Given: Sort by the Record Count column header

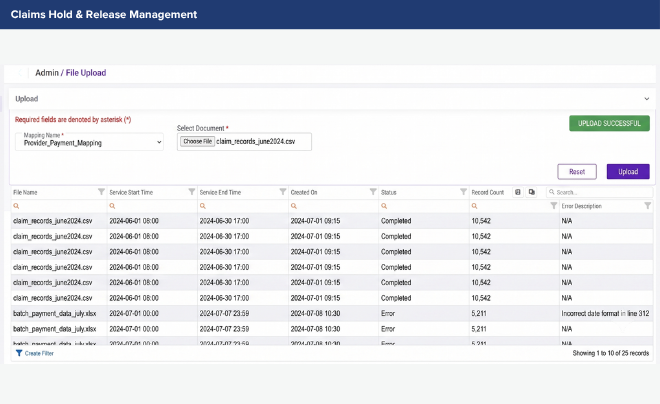Looking at the screenshot, I should (x=487, y=192).
